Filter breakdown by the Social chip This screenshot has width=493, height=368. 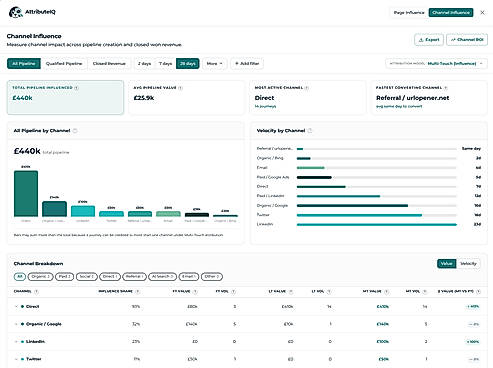tap(87, 277)
